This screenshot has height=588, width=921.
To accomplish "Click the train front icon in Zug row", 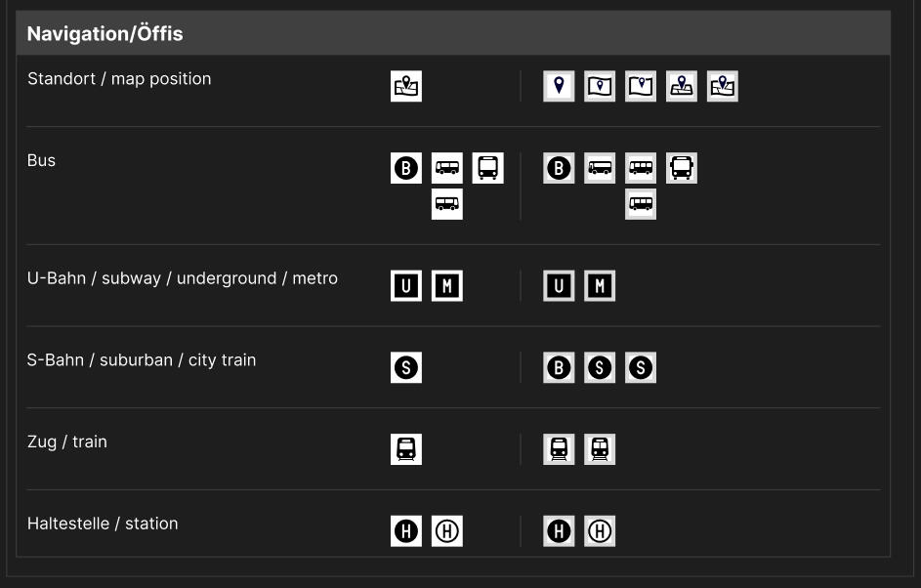I will (407, 449).
